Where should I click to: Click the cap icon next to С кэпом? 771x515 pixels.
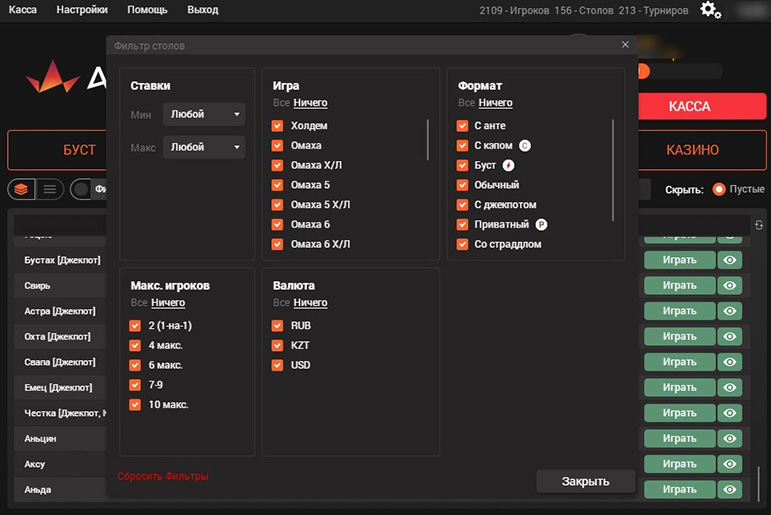(525, 145)
